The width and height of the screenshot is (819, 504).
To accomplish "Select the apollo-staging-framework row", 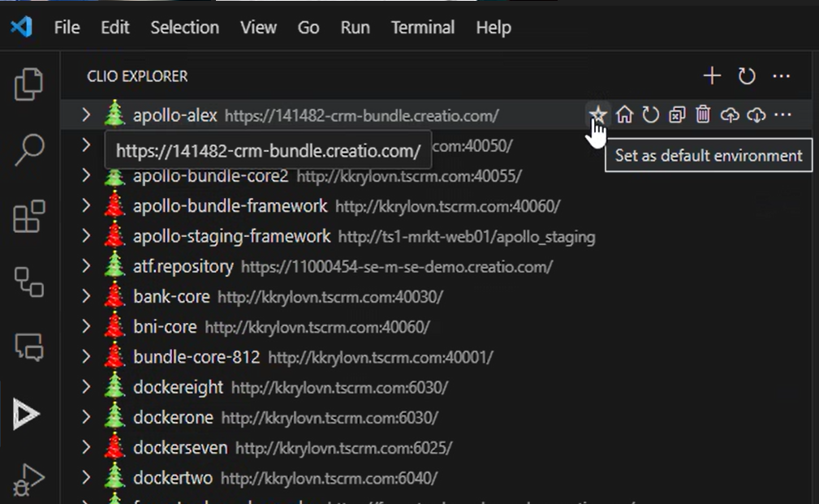I will click(437, 236).
